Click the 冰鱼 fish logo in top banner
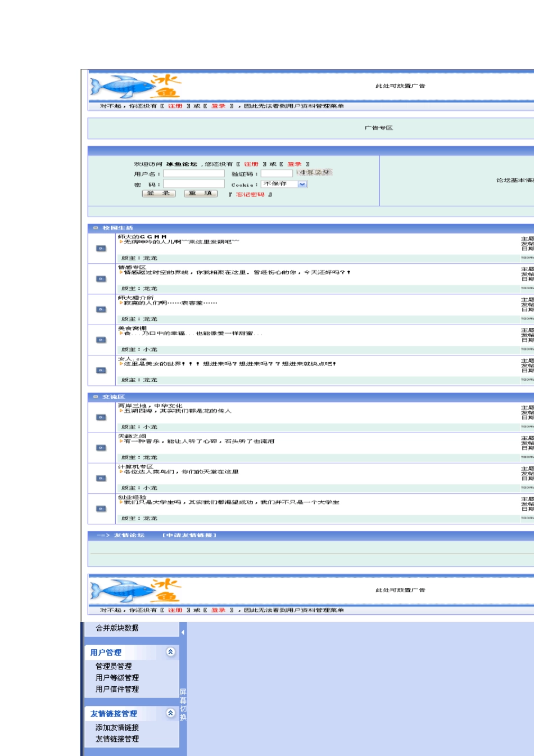The height and width of the screenshot is (756, 534). pos(135,87)
